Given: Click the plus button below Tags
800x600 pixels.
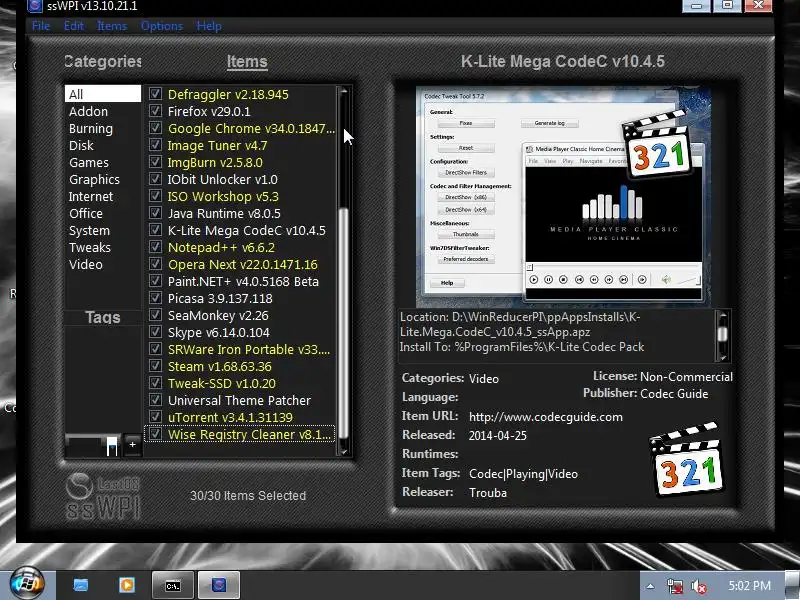Looking at the screenshot, I should coord(132,444).
